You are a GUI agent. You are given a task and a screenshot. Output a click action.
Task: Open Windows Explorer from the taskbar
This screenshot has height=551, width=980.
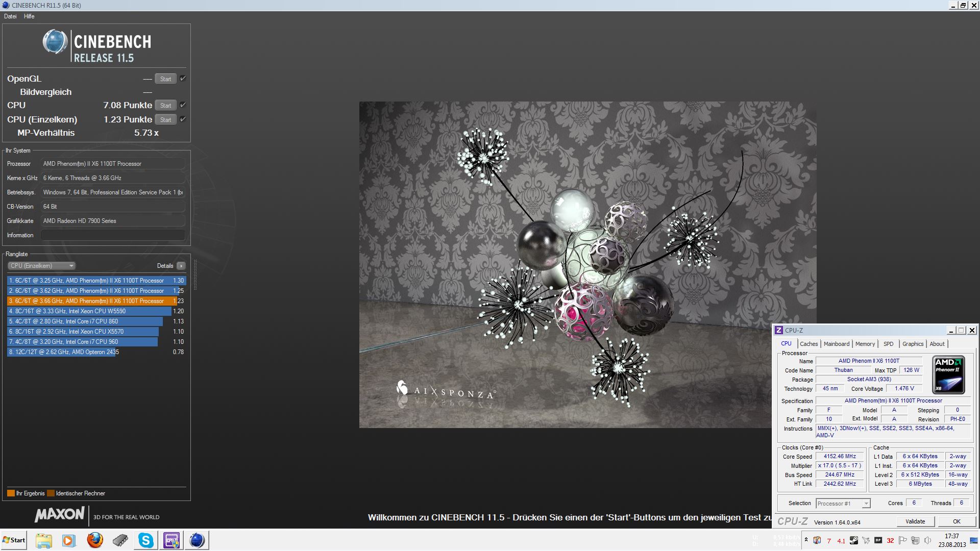[x=44, y=540]
